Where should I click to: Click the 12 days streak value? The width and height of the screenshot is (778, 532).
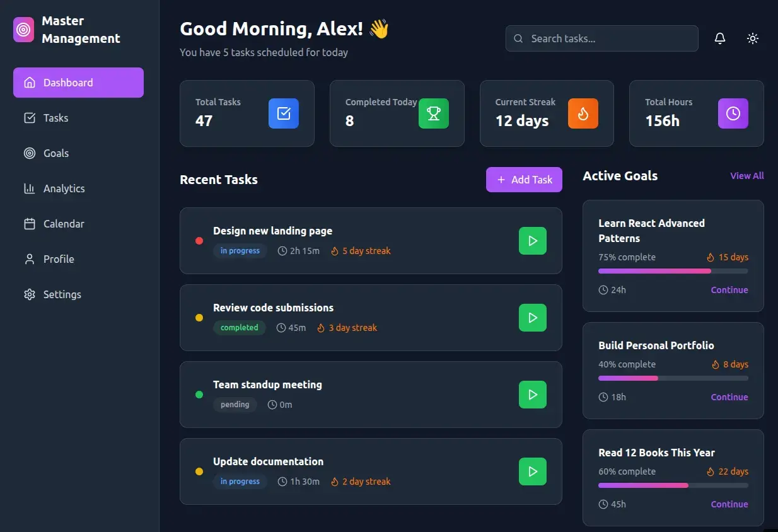click(x=522, y=121)
